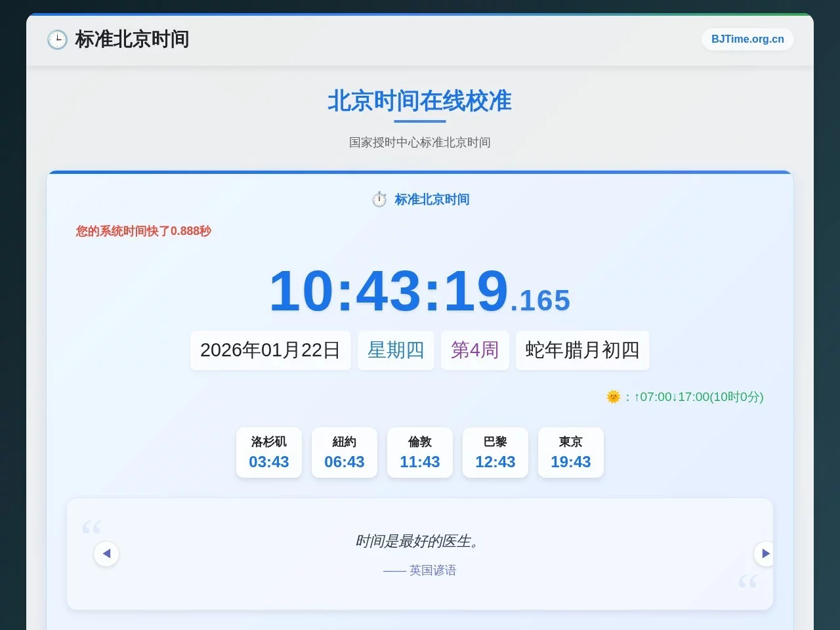Open the 2026年01月22日 date box
Screen dimensions: 840x630
pos(270,350)
